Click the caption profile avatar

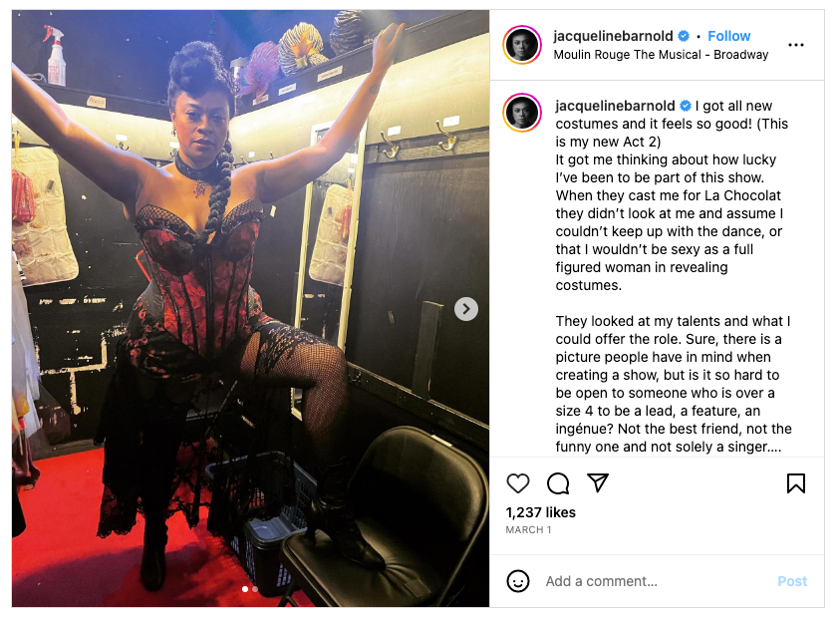(x=522, y=113)
